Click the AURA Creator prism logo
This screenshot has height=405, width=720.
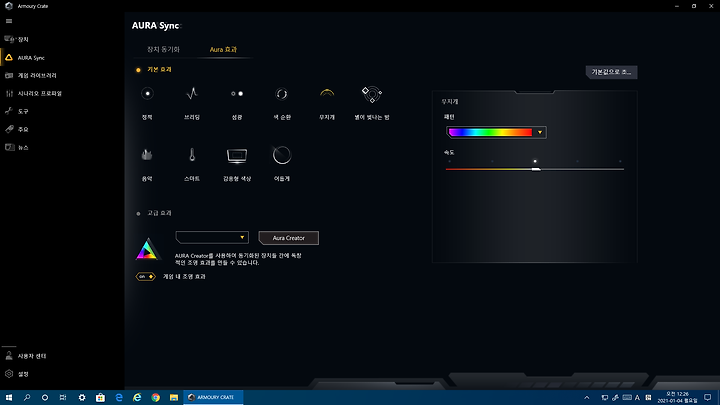click(x=147, y=249)
